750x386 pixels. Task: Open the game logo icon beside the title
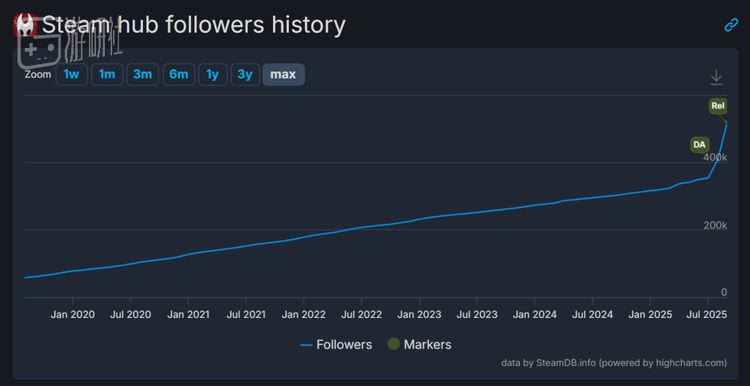pyautogui.click(x=25, y=25)
